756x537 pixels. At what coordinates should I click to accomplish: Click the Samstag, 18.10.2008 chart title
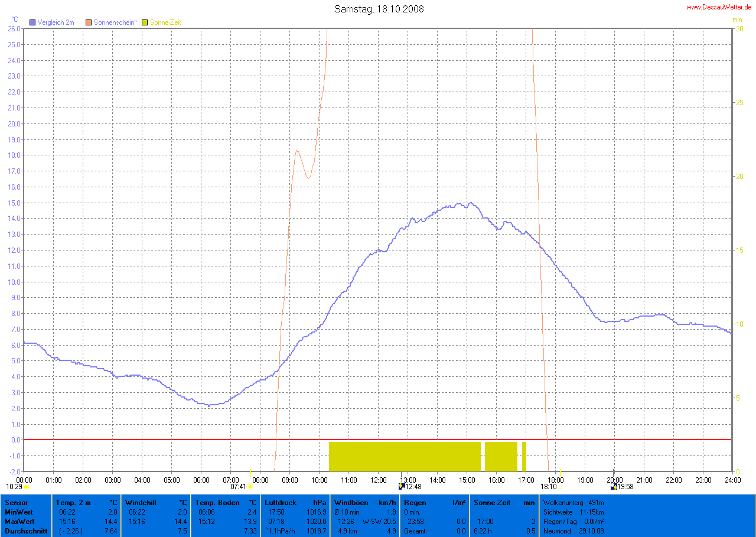pyautogui.click(x=379, y=9)
